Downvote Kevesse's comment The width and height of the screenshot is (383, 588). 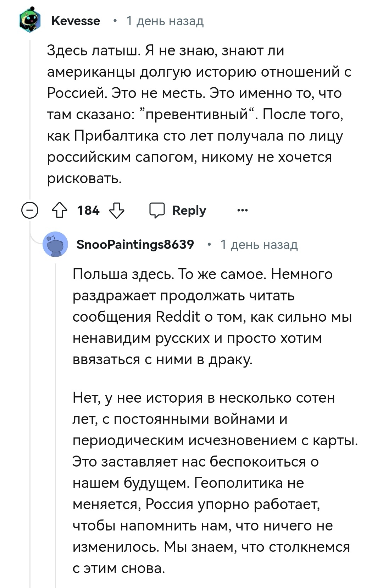(x=116, y=210)
